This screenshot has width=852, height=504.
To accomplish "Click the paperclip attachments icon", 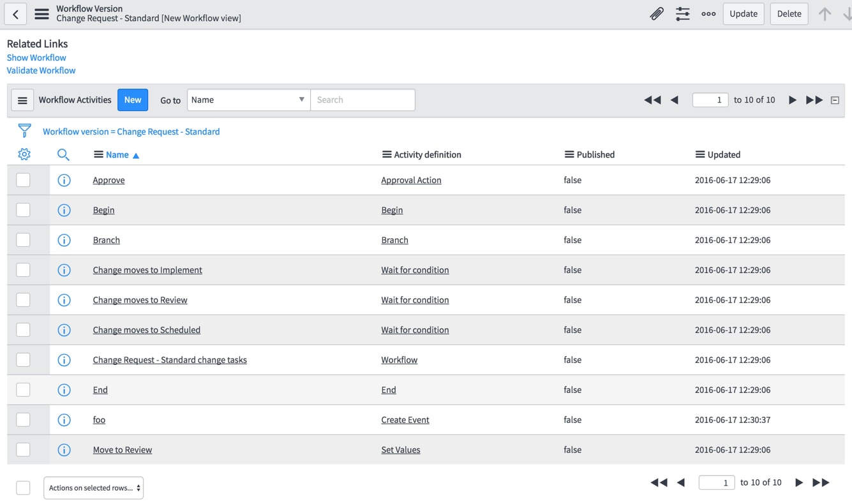I will (656, 13).
